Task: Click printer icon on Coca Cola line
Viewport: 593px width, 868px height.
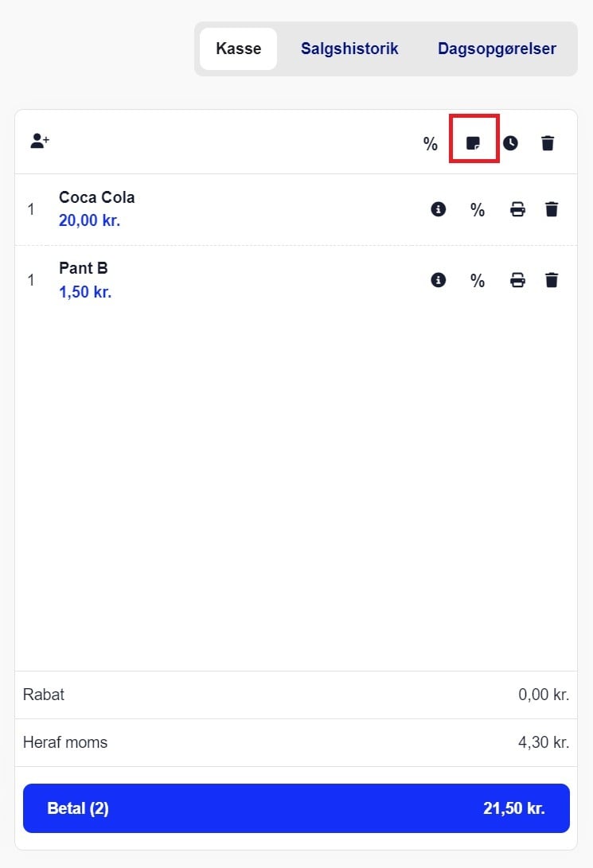Action: click(x=517, y=209)
